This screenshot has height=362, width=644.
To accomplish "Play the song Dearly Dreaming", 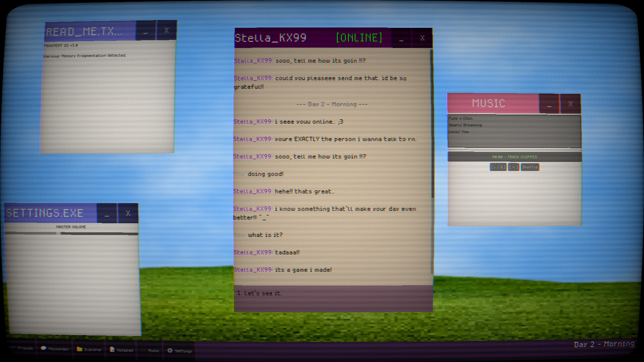I will pyautogui.click(x=465, y=125).
